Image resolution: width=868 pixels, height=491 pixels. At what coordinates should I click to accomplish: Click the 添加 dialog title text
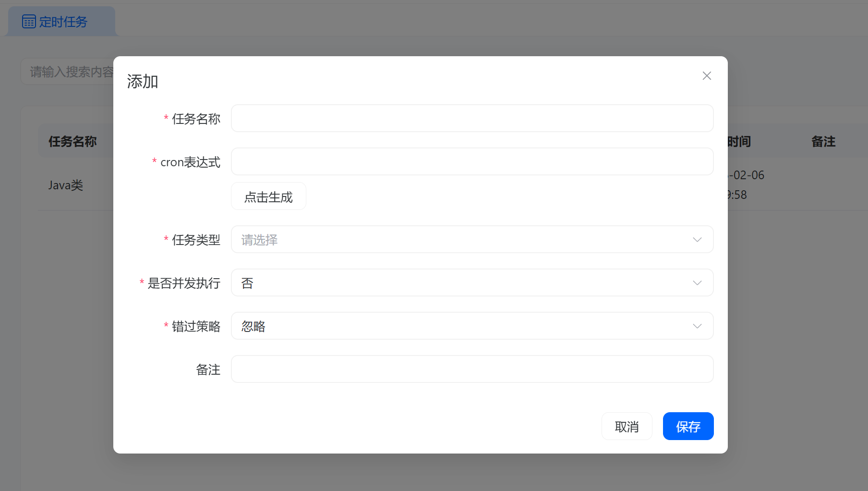click(143, 82)
